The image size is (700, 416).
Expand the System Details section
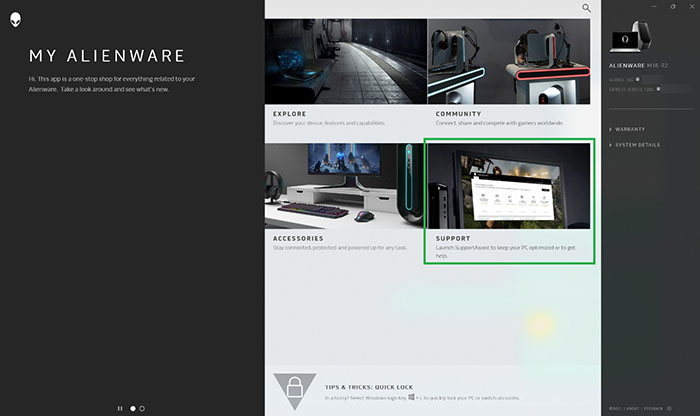coord(634,145)
